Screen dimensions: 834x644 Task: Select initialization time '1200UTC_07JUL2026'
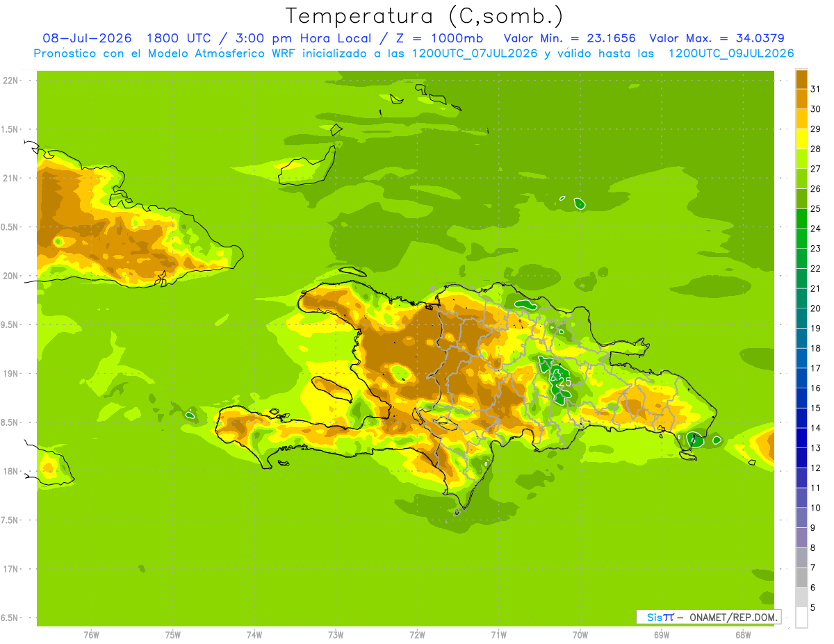tap(475, 53)
